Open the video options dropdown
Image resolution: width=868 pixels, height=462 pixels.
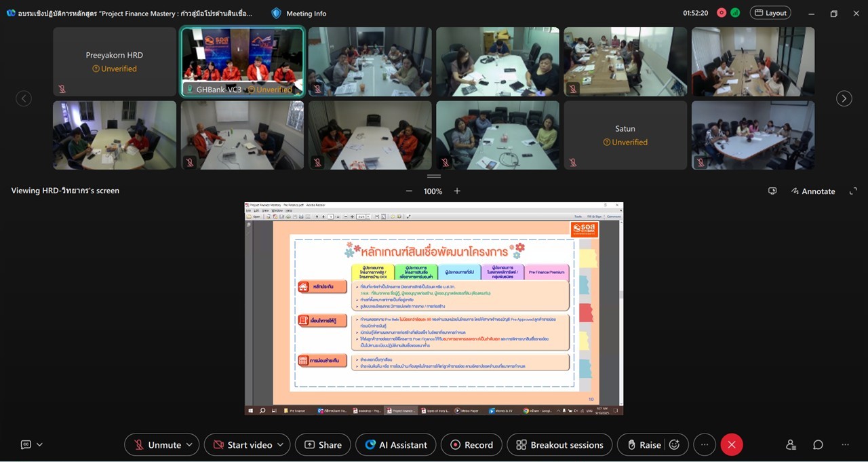279,444
